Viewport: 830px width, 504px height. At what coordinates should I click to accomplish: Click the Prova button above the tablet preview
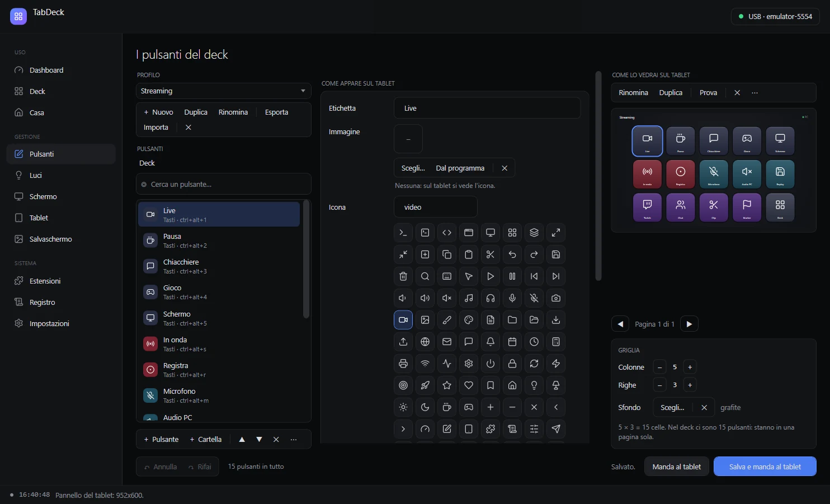pos(708,93)
